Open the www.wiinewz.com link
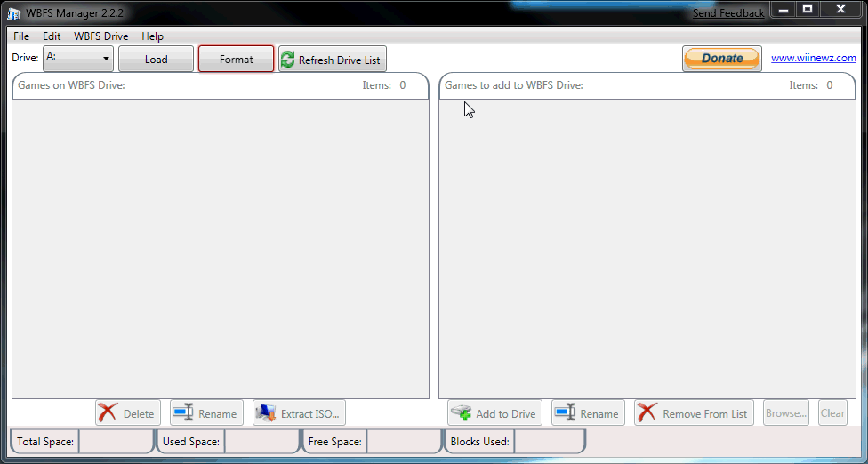The image size is (868, 464). [813, 58]
